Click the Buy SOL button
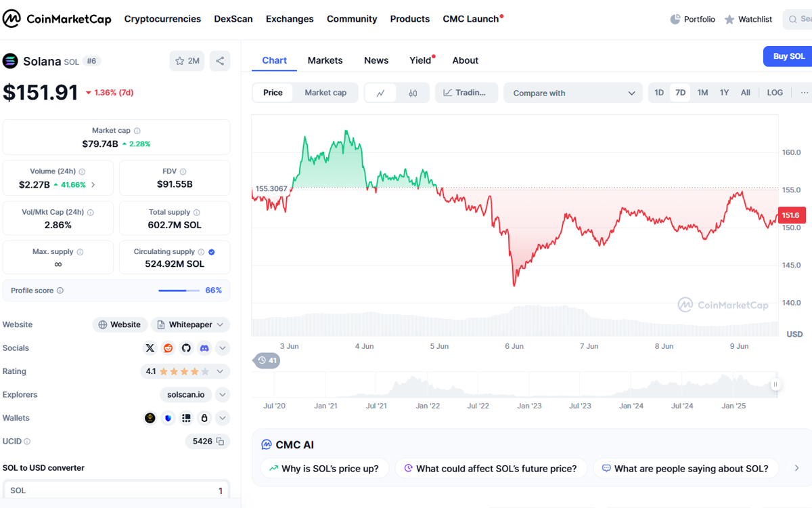812x508 pixels. 788,56
